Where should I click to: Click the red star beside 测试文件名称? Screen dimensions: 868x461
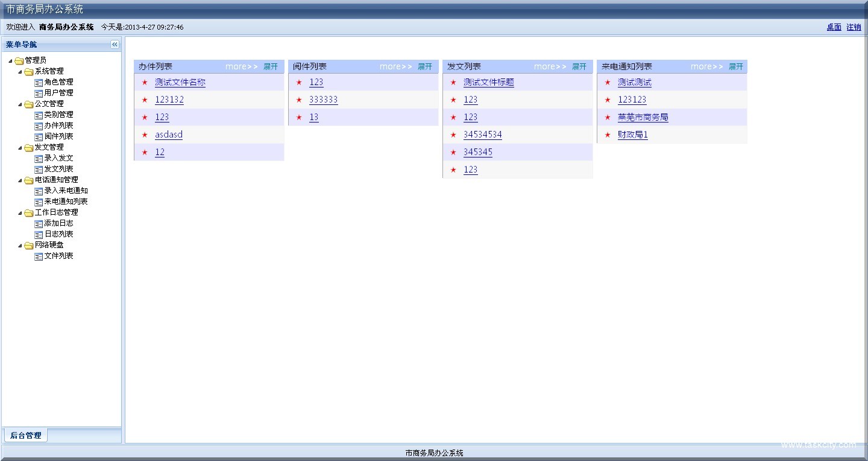[x=145, y=82]
